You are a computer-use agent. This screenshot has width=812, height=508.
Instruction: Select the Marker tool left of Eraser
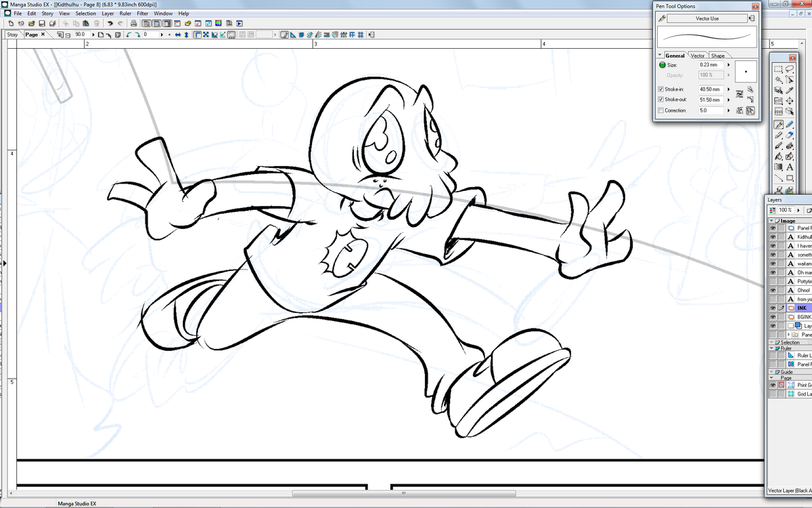pos(779,135)
